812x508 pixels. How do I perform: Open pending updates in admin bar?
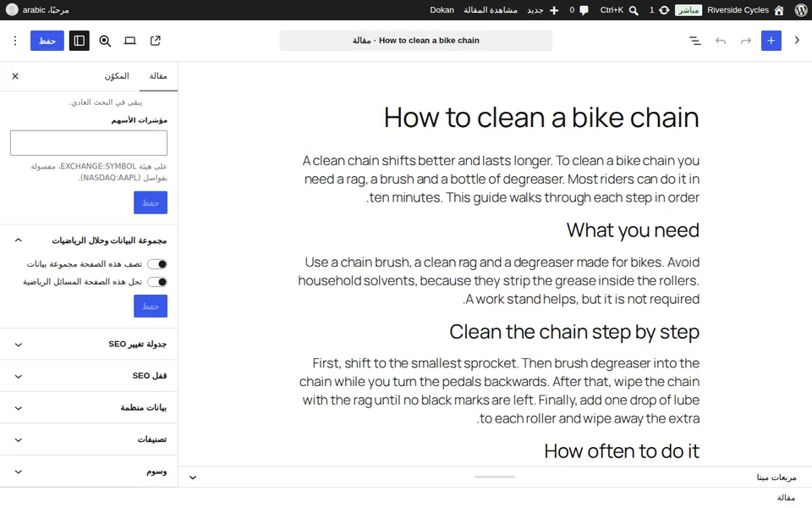pos(659,10)
